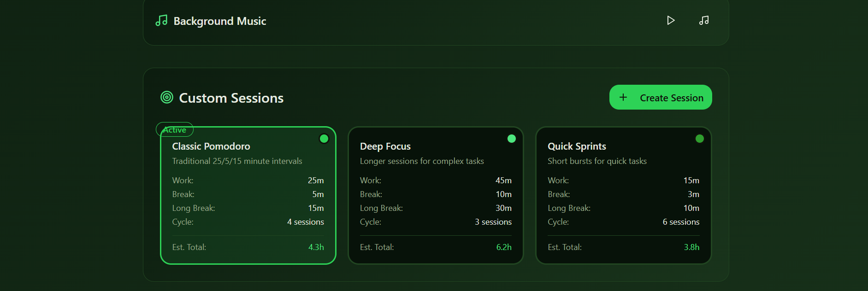The image size is (868, 291).
Task: Click the 5m break value
Action: pyautogui.click(x=318, y=194)
